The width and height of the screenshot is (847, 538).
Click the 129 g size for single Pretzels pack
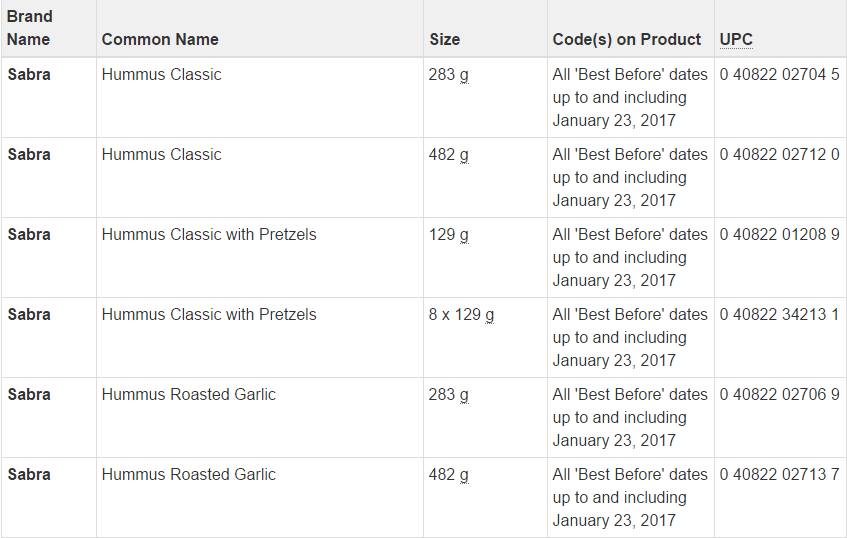click(x=448, y=234)
